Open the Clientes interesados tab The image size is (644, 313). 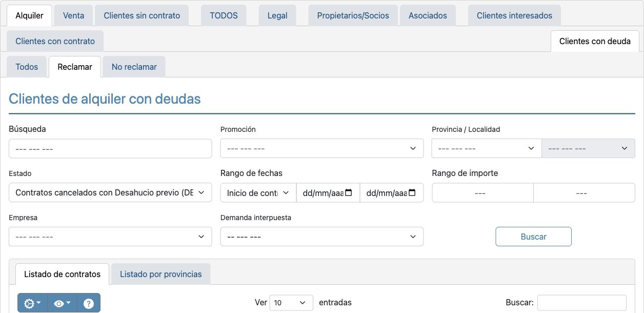(514, 15)
